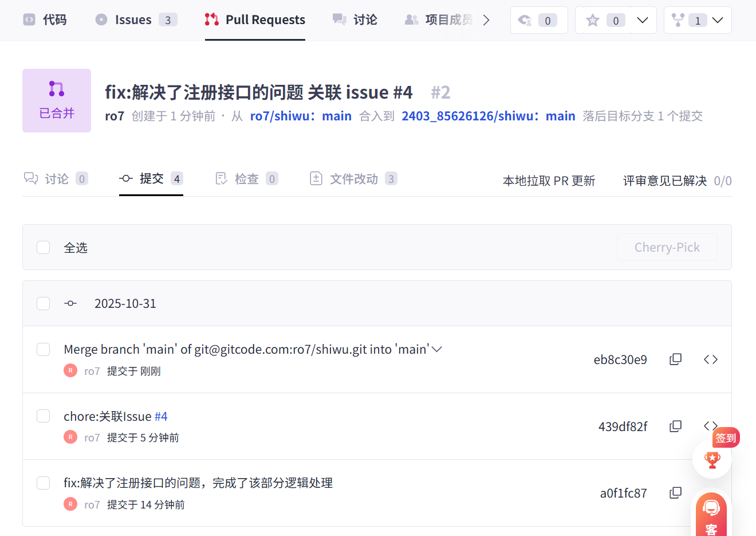Screen dimensions: 756x536
Task: Check the 2025-10-31 date group checkbox
Action: pyautogui.click(x=44, y=303)
